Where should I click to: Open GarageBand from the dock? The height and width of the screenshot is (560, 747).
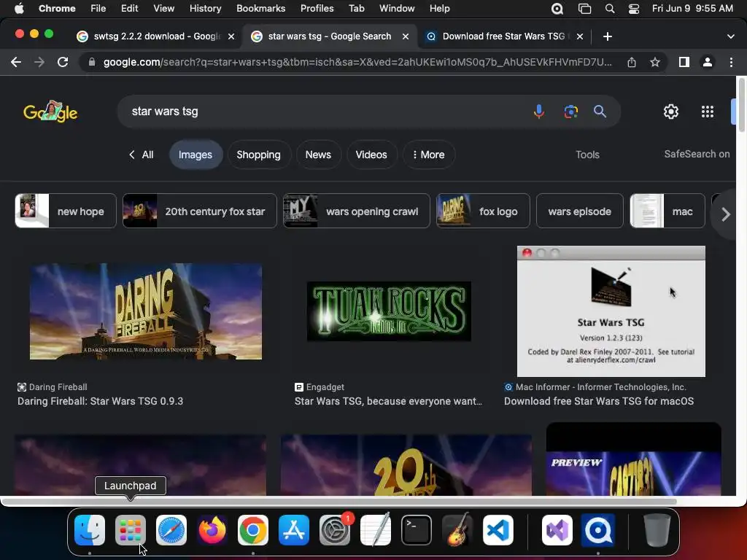457,530
